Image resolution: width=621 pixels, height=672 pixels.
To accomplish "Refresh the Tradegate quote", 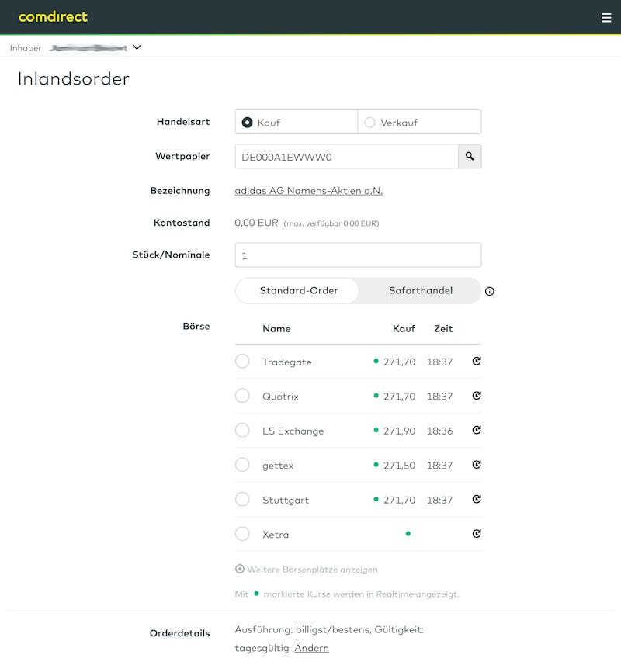I will coord(477,362).
